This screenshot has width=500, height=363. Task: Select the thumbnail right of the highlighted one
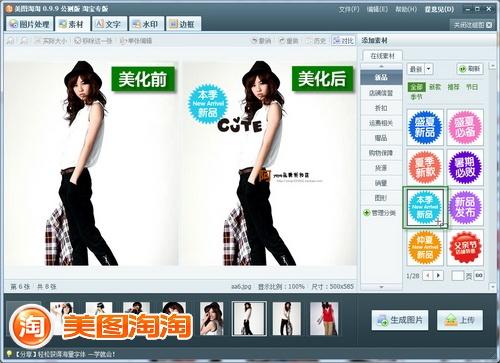pyautogui.click(x=287, y=318)
